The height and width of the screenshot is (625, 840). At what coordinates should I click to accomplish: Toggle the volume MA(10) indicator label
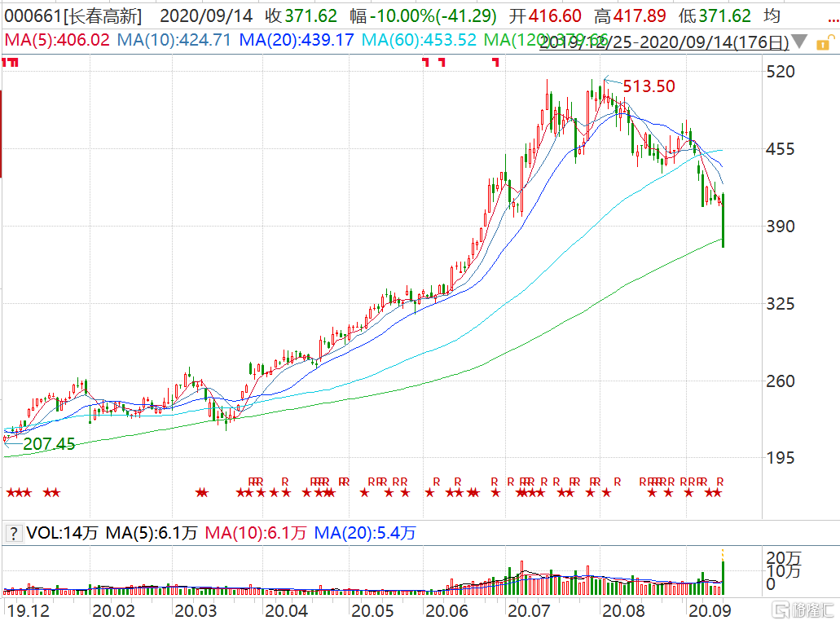(256, 534)
